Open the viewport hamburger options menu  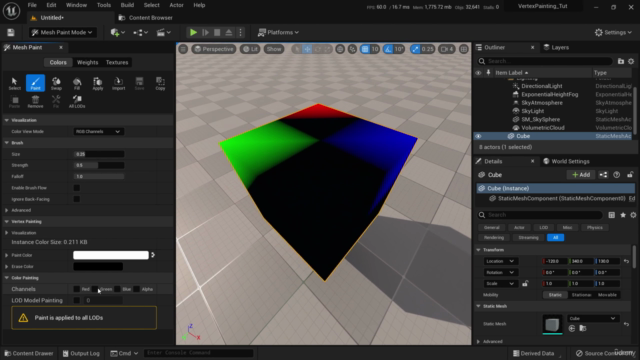click(x=183, y=49)
